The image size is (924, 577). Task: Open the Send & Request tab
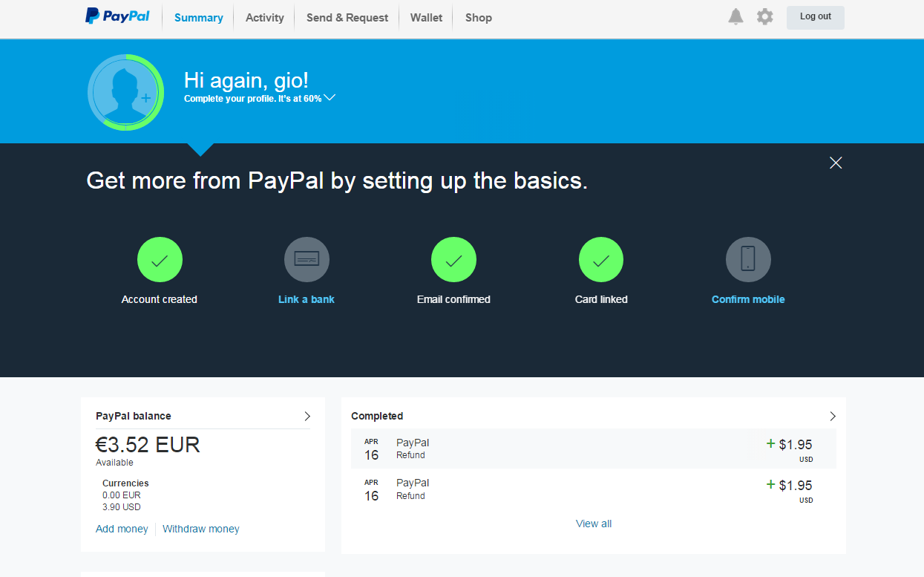point(347,18)
